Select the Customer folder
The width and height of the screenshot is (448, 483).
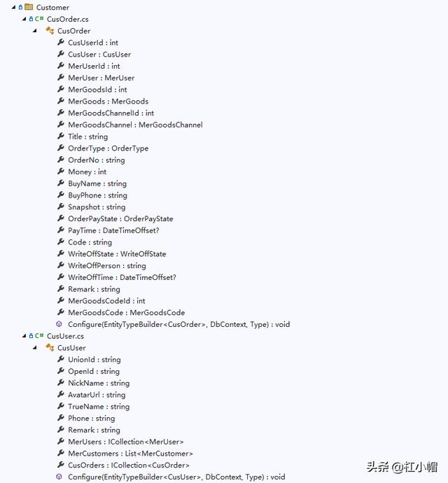tap(52, 7)
